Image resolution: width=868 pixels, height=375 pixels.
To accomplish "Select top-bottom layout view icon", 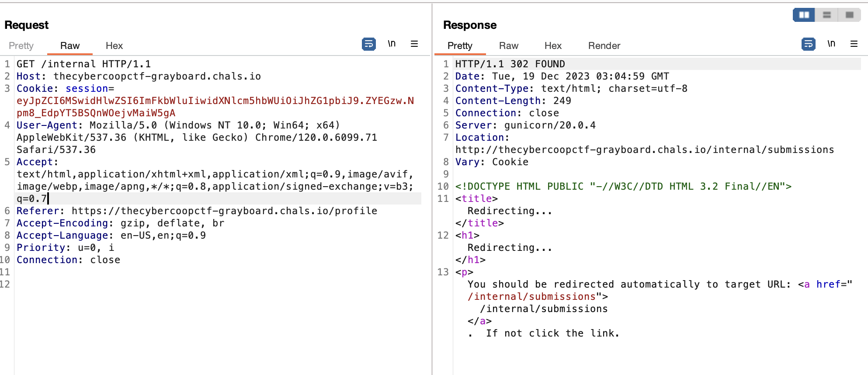I will (x=826, y=15).
